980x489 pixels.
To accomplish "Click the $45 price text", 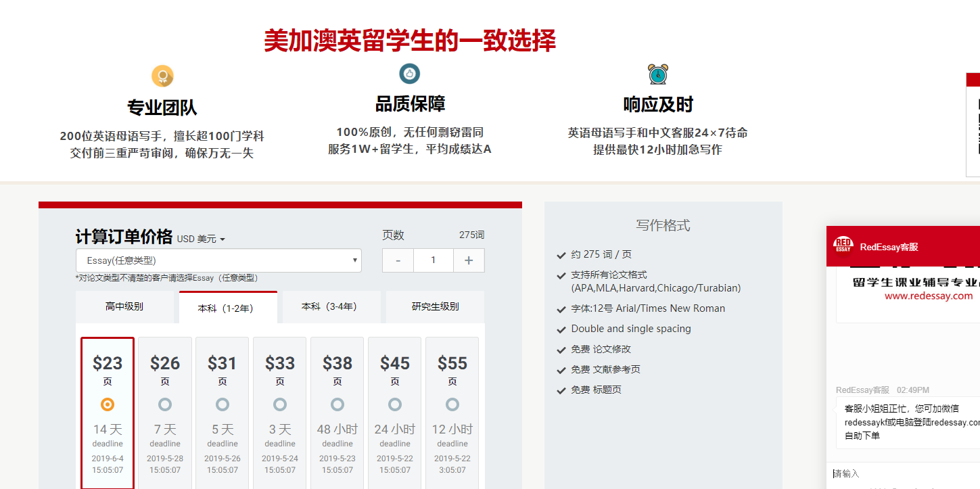I will [395, 363].
